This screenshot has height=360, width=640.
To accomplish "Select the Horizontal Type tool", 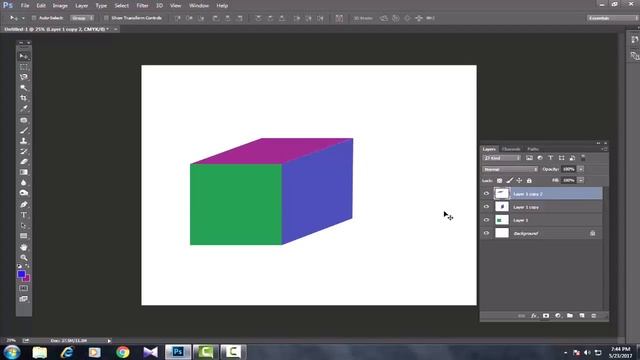I will pos(24,215).
